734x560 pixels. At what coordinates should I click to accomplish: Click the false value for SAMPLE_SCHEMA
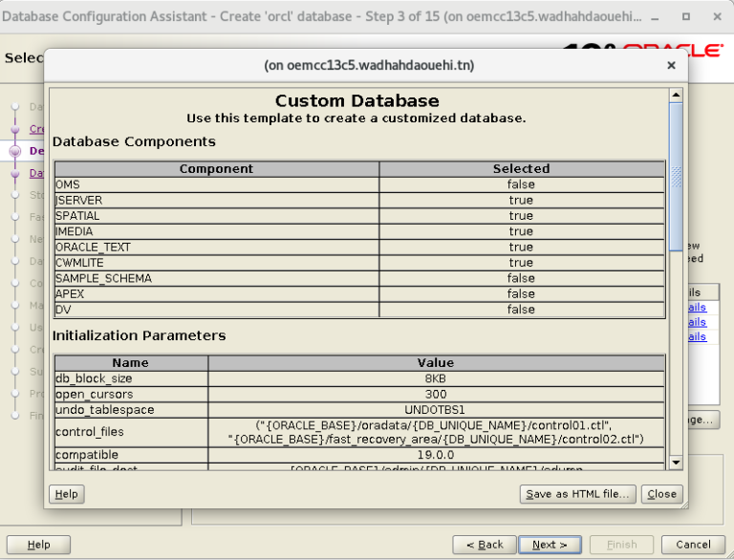pos(522,279)
